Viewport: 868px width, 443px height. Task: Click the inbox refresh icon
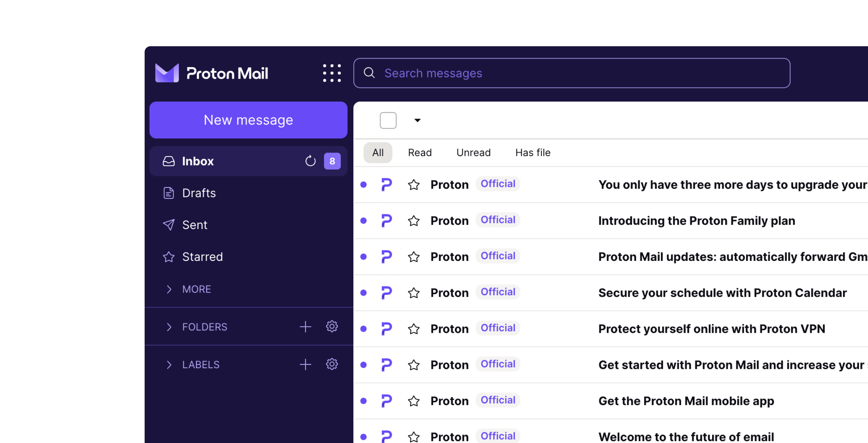[310, 161]
